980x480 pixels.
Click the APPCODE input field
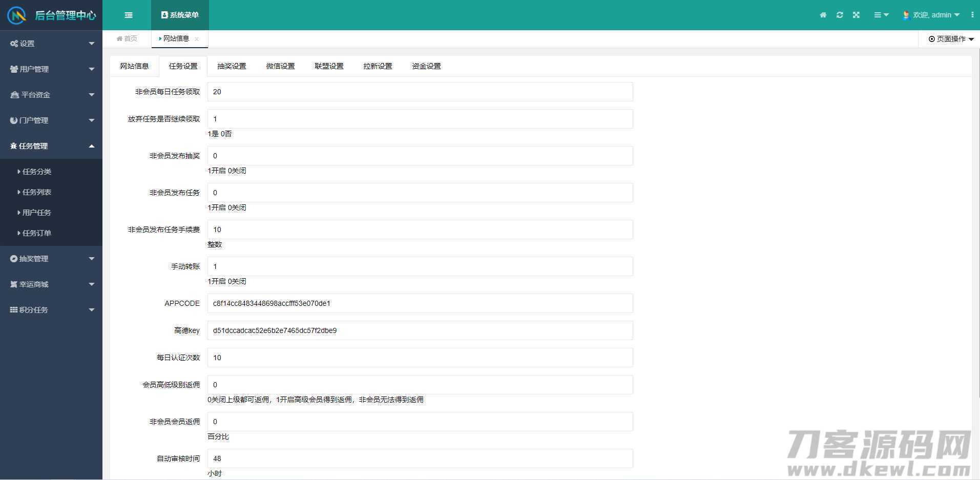(x=420, y=303)
